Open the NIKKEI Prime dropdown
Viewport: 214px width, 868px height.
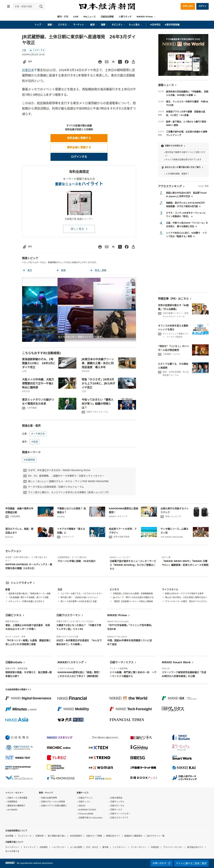point(146,17)
